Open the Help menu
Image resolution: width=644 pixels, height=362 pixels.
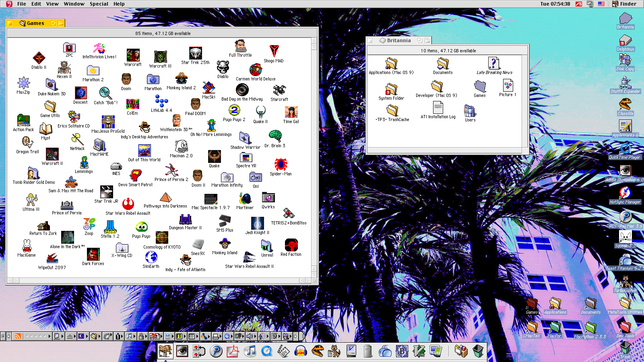tap(119, 4)
